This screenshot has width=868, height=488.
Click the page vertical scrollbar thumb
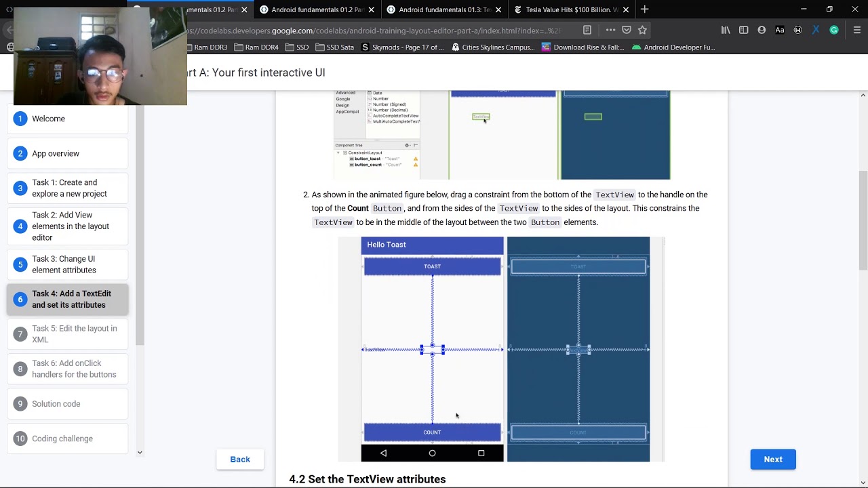click(x=863, y=221)
